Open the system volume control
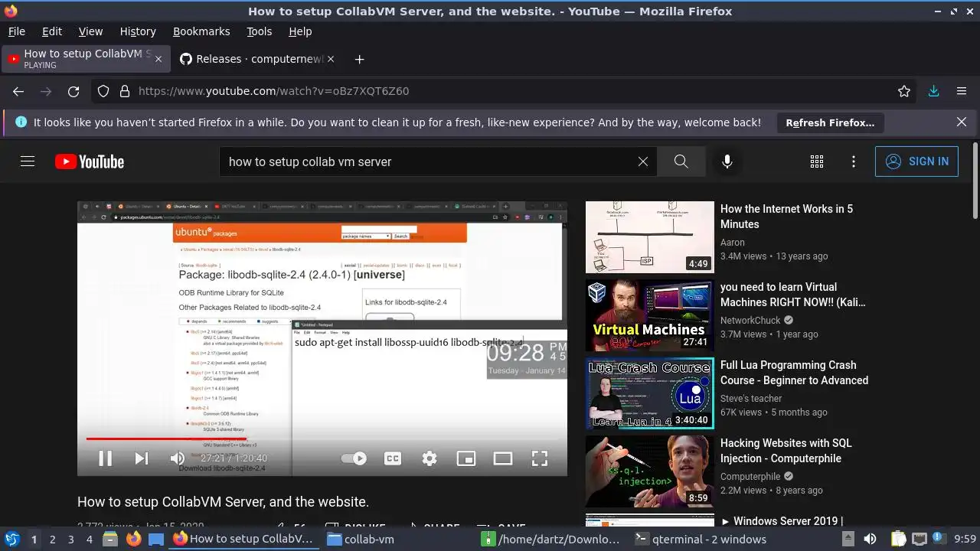This screenshot has height=551, width=980. 870,540
